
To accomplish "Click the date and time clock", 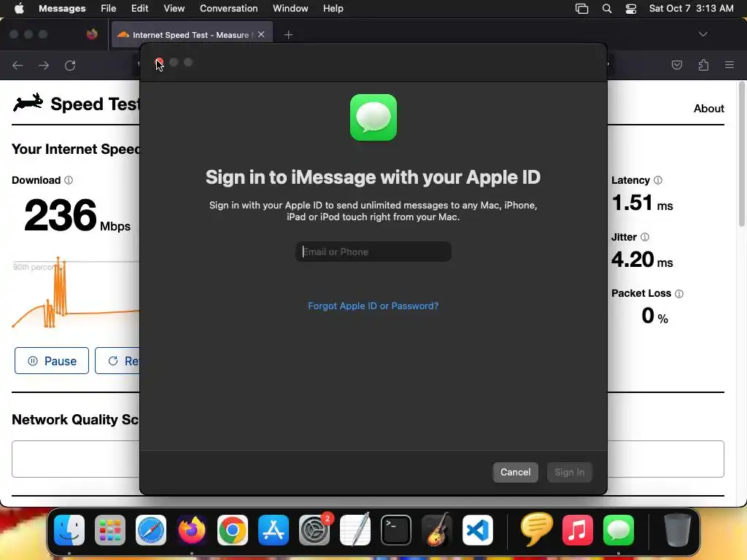I will 691,8.
